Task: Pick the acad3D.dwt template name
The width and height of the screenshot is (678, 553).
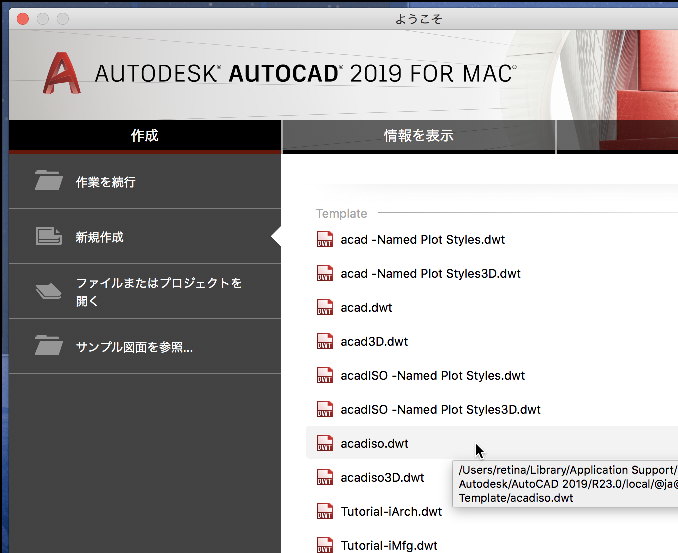Action: (x=374, y=342)
